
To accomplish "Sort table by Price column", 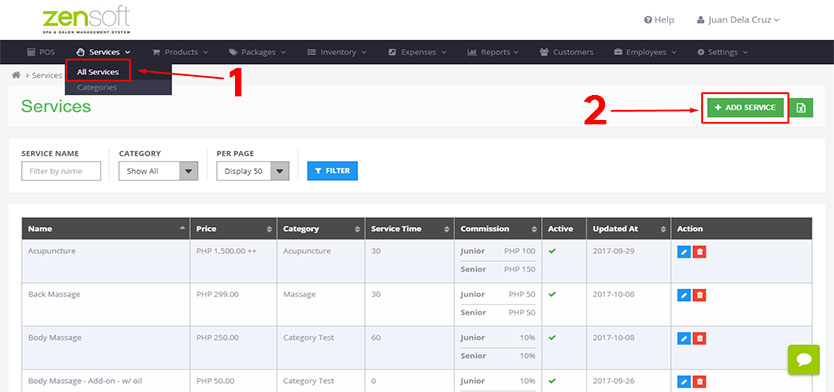I will coord(233,229).
